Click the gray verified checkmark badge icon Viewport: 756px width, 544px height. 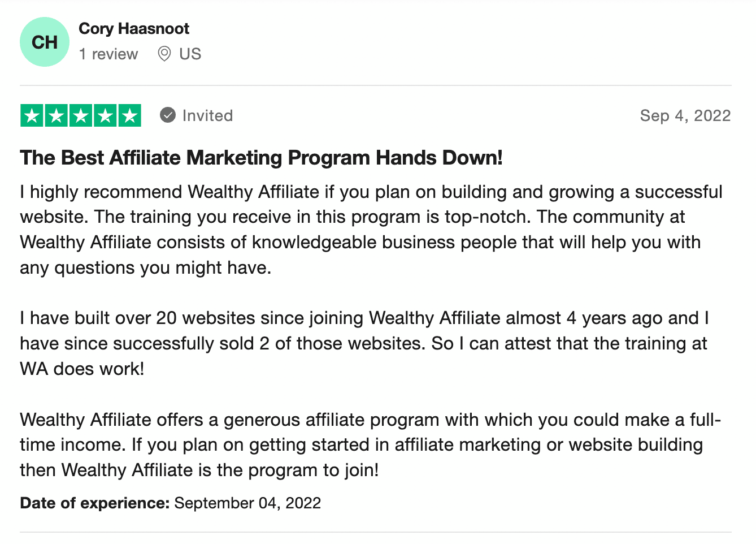168,115
